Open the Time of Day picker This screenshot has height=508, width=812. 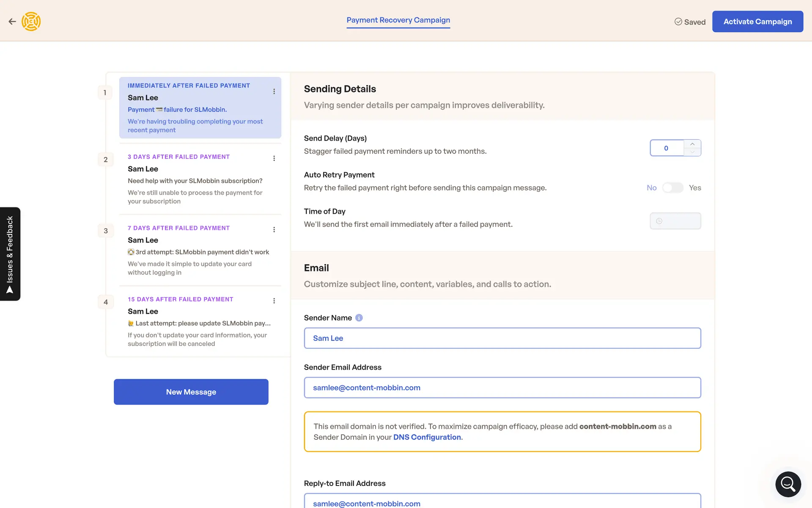[x=675, y=221]
